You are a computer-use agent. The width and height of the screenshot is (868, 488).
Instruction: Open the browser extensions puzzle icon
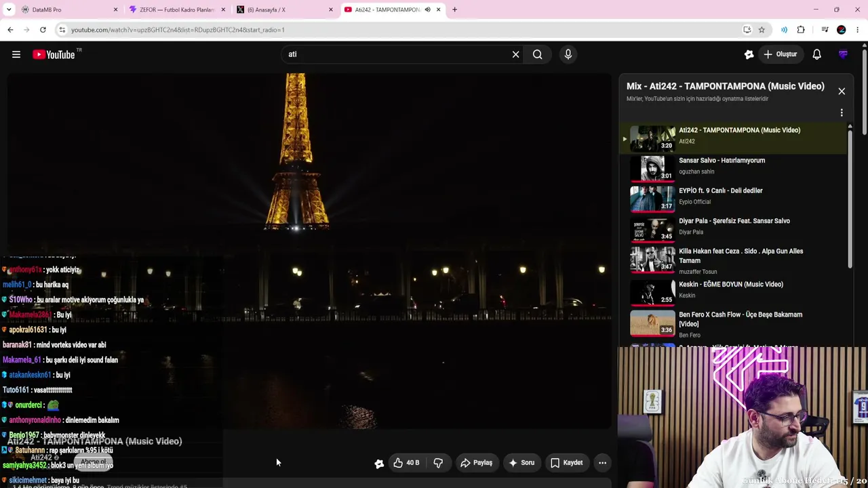(x=801, y=30)
